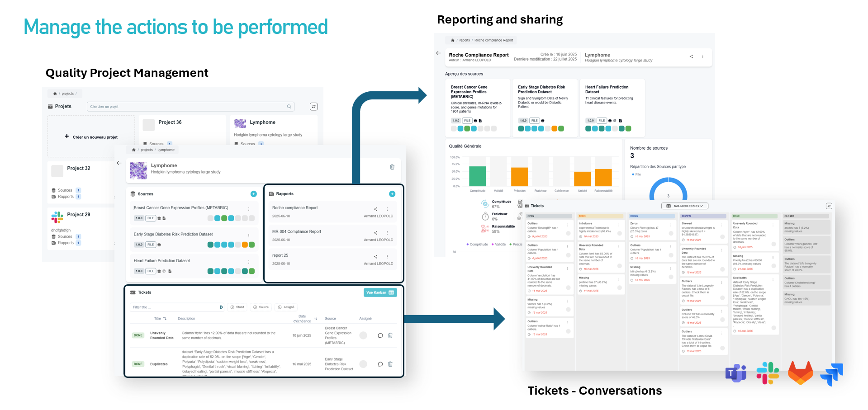Switch to Vue Kanban view
This screenshot has width=868, height=410.
point(380,292)
